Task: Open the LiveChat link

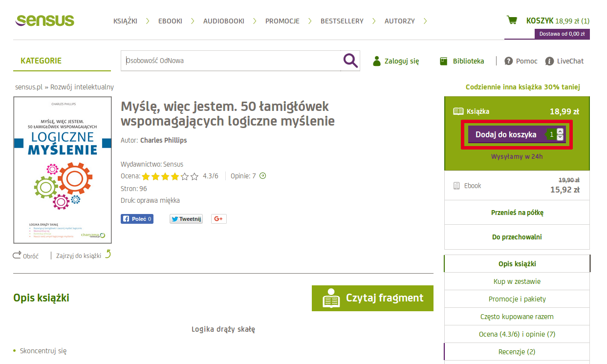Action: coord(570,61)
